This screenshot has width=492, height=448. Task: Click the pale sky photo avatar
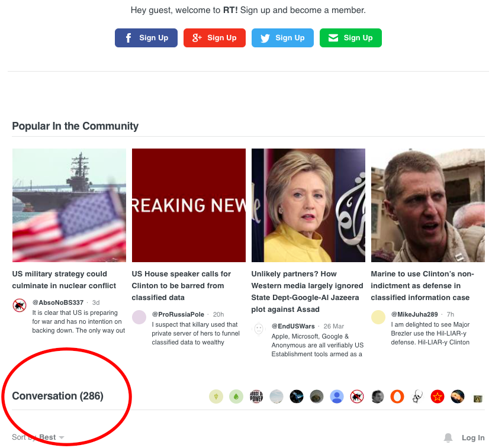pos(276,397)
